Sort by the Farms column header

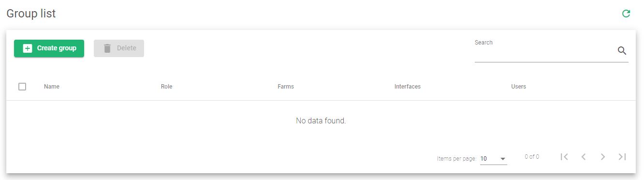[x=286, y=87]
